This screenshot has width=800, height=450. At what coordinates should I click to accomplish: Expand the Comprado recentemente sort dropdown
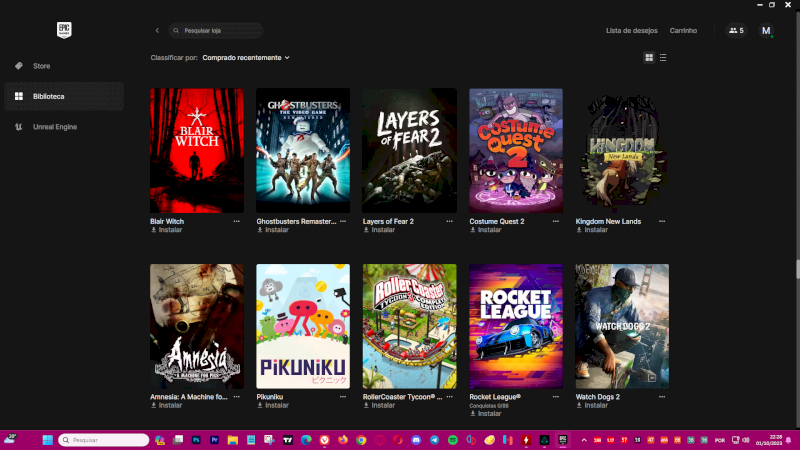click(x=246, y=58)
